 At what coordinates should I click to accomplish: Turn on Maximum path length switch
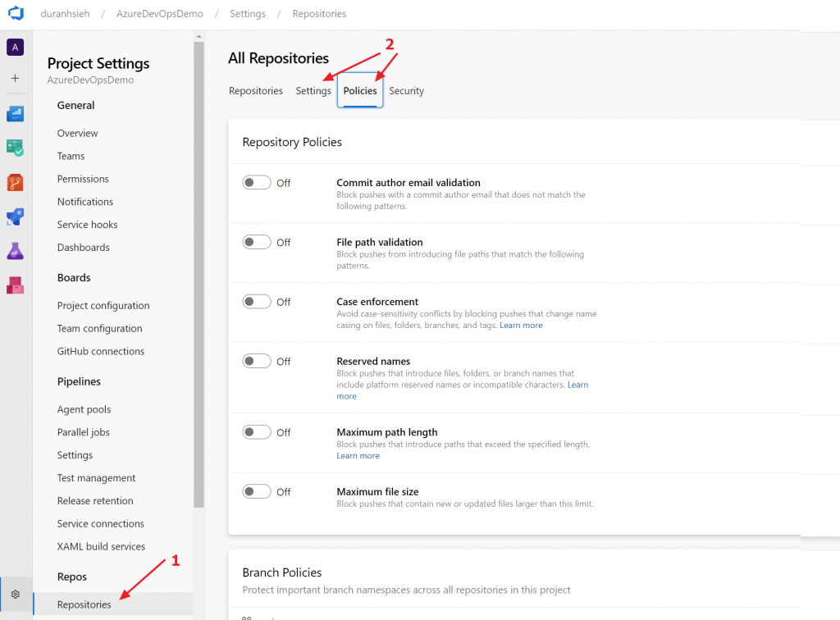pos(257,432)
